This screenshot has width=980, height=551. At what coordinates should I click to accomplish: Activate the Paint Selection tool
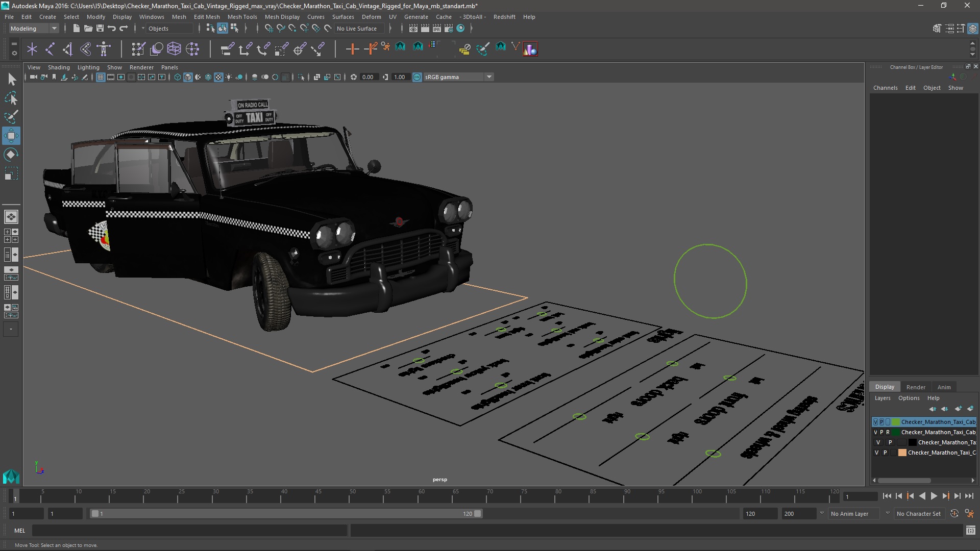tap(11, 117)
